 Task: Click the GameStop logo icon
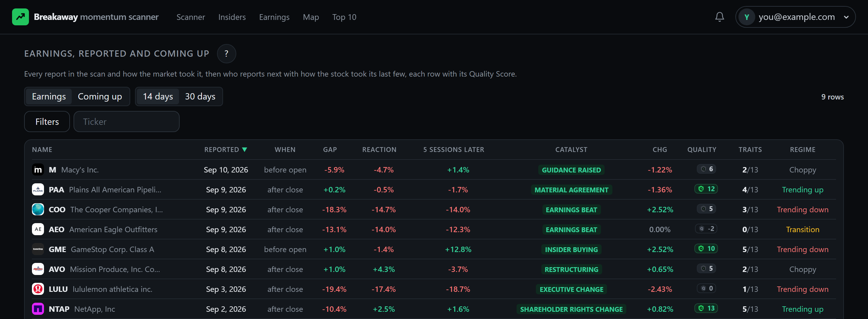coord(38,249)
